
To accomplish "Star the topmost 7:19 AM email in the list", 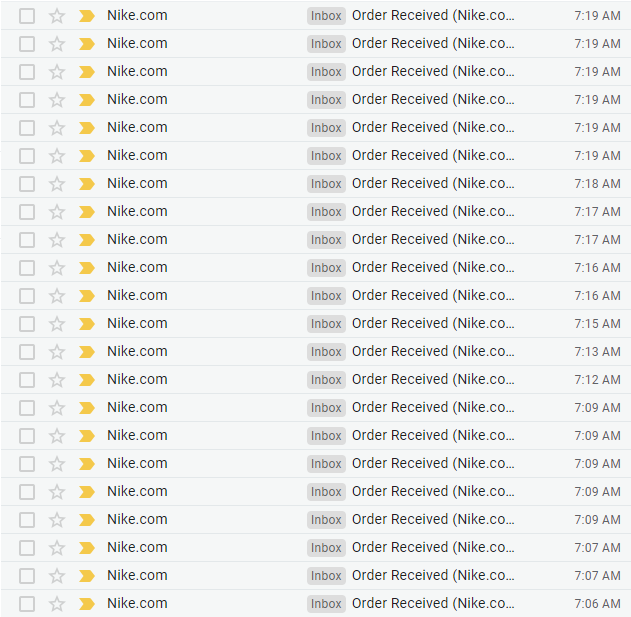I will point(57,16).
